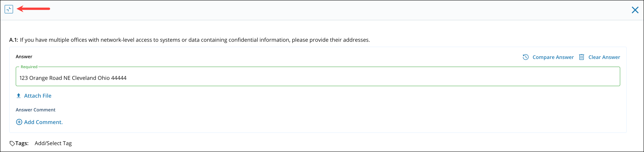
Task: Click the blue X icon to dismiss the dialog
Action: coord(635,10)
